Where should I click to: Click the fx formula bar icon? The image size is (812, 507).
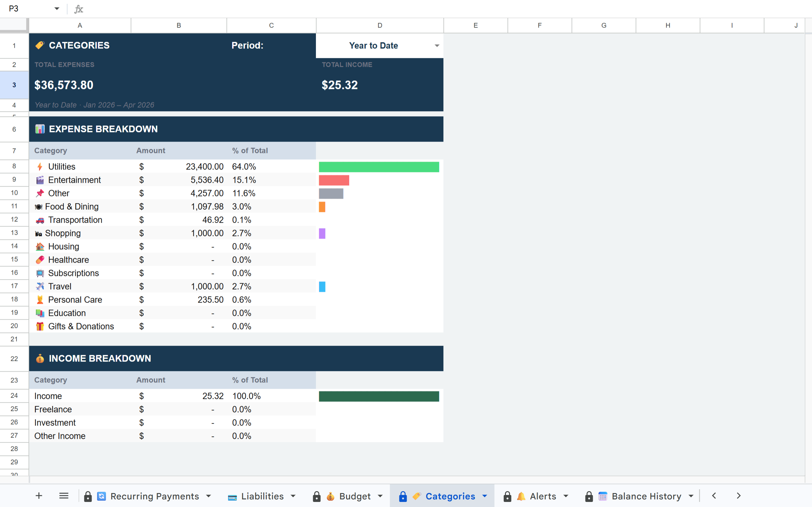click(79, 9)
